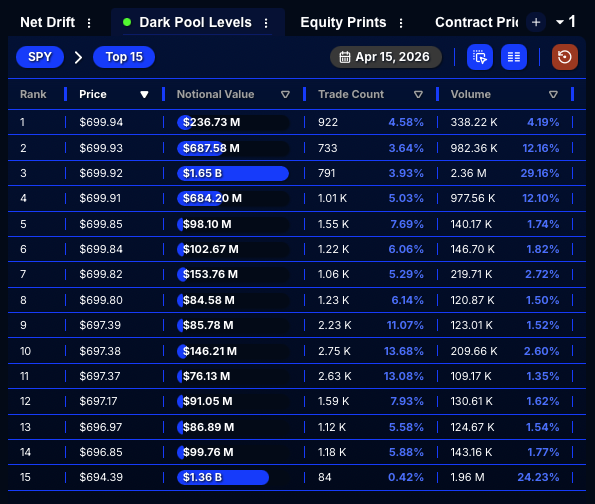Click the Top 15 filter pill
Screen dimensions: 595x504
click(124, 57)
